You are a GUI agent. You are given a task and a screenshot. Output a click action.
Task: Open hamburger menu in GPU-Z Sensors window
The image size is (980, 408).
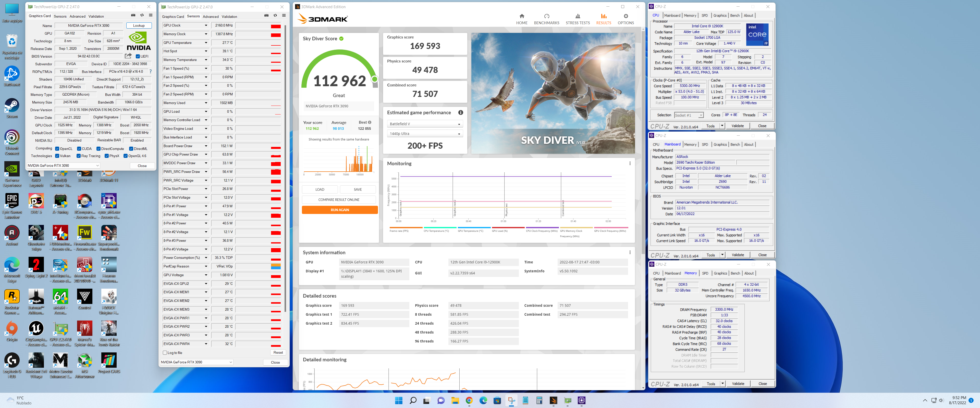[284, 16]
